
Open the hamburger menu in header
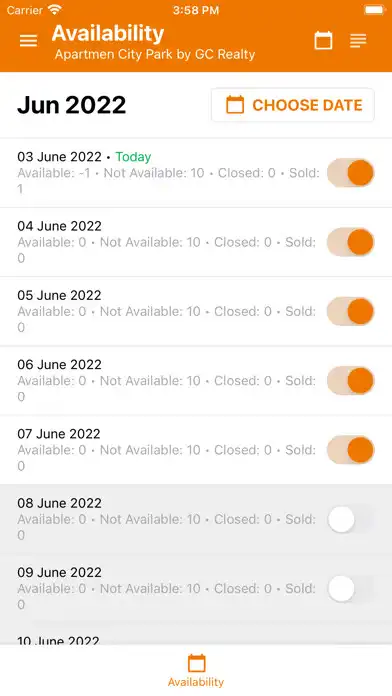[28, 41]
